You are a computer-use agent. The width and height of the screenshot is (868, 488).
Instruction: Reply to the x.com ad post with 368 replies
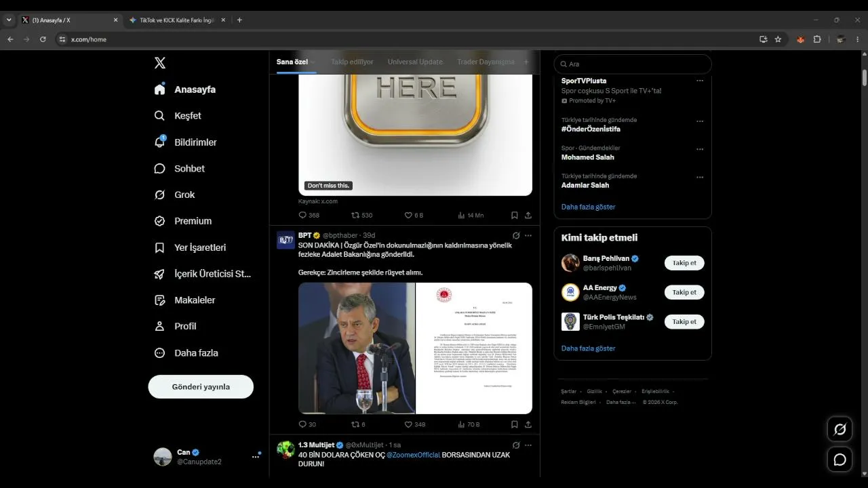(x=309, y=216)
